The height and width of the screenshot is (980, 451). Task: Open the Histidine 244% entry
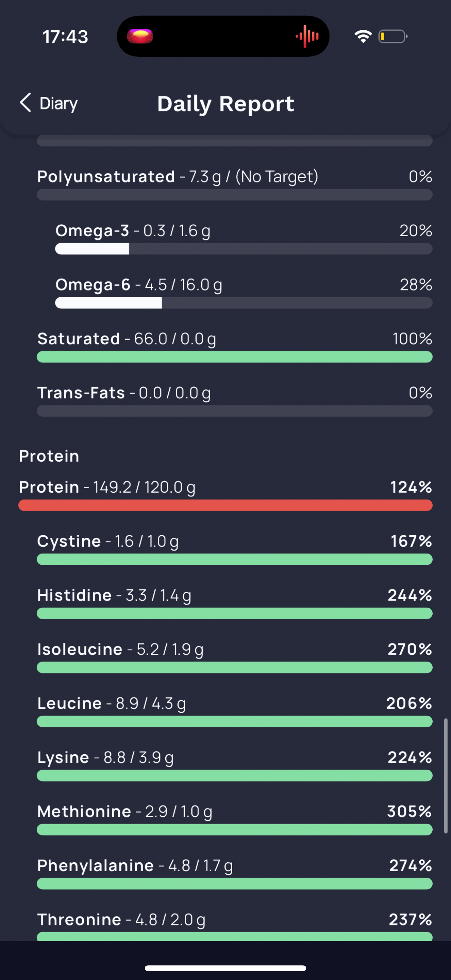(234, 603)
